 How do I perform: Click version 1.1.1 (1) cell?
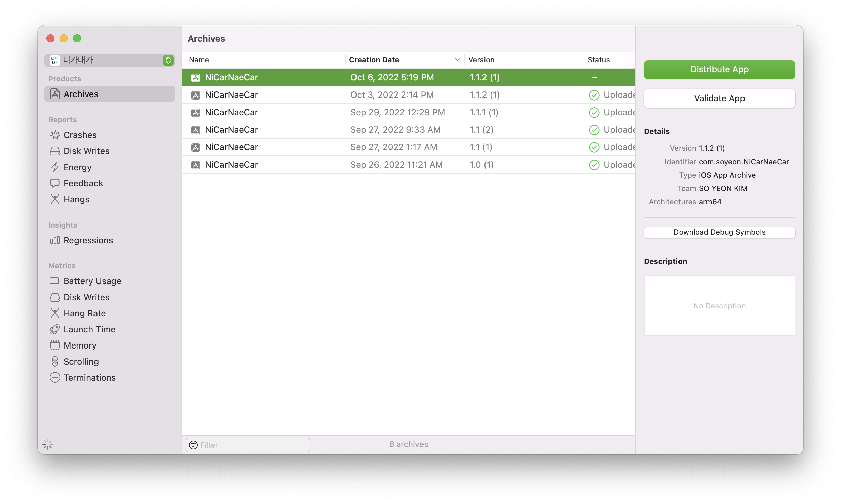(484, 112)
